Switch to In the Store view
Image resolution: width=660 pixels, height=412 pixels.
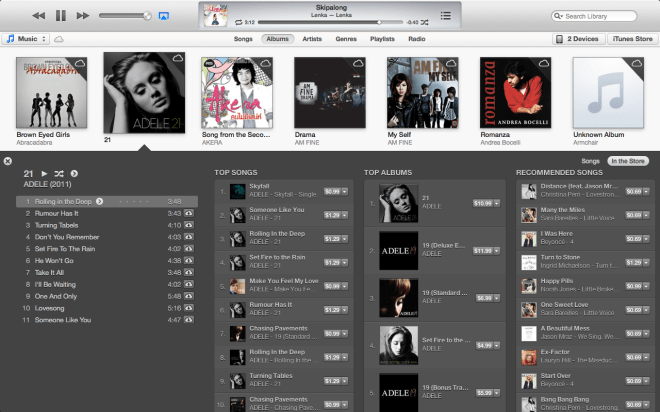[628, 161]
